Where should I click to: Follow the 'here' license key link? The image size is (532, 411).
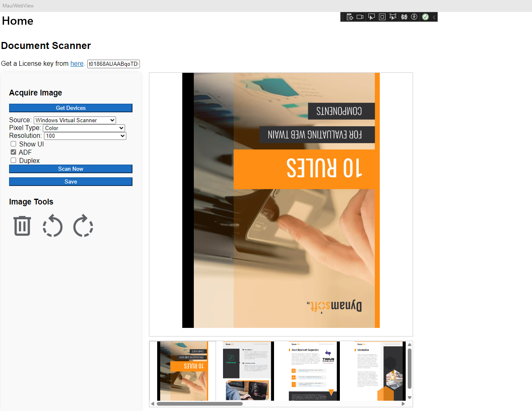pos(77,63)
